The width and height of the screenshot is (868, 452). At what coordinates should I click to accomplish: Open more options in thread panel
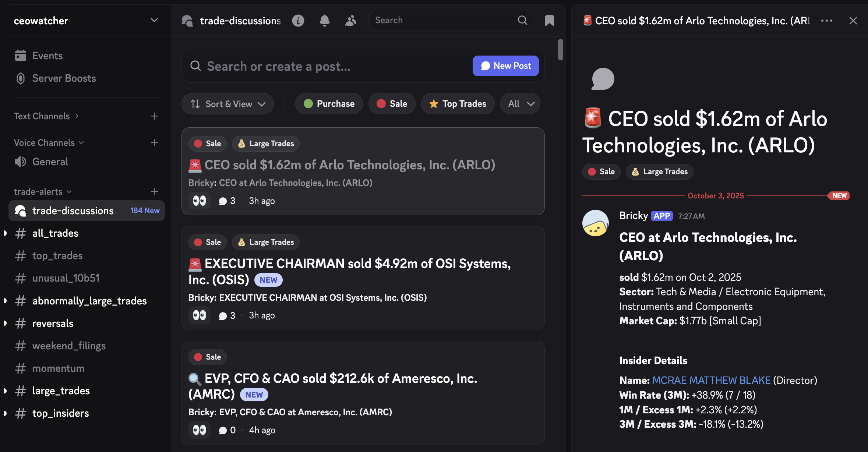pos(827,21)
